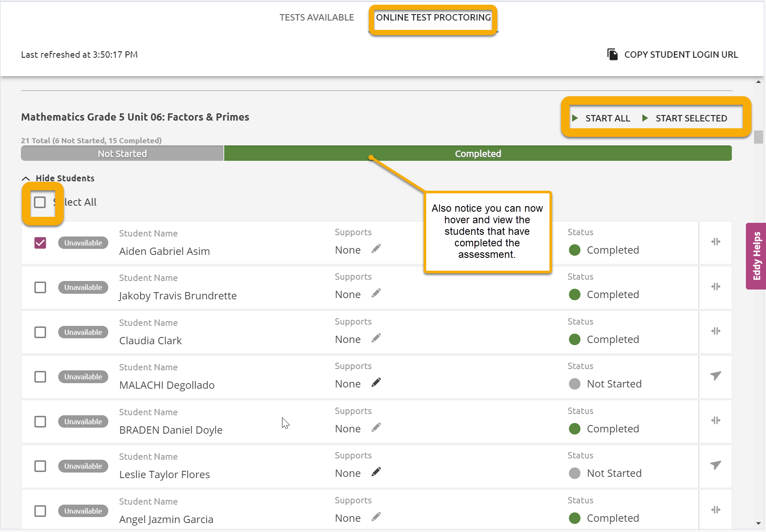The width and height of the screenshot is (766, 532).
Task: Click the green Completed progress segment
Action: (478, 154)
